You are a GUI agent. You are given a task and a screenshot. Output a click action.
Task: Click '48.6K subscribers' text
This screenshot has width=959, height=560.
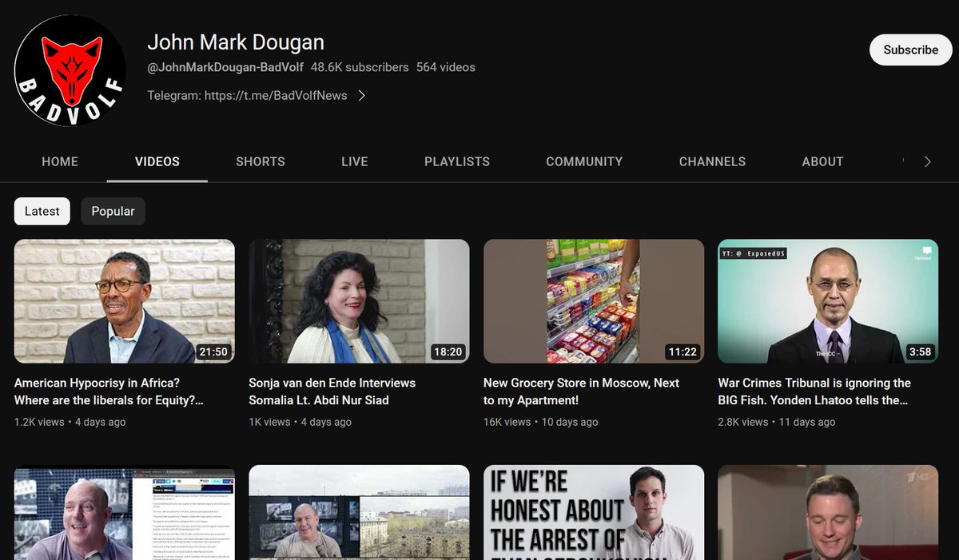[360, 67]
